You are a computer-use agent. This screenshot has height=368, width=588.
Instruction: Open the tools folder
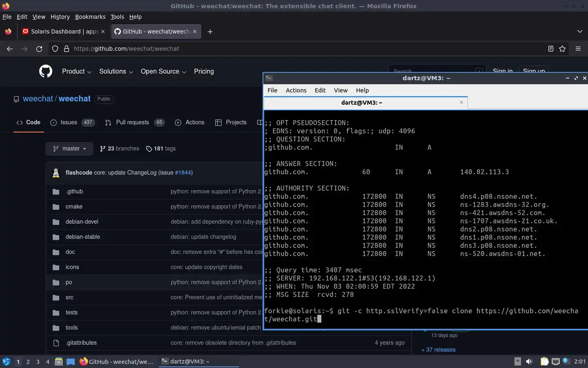(71, 328)
